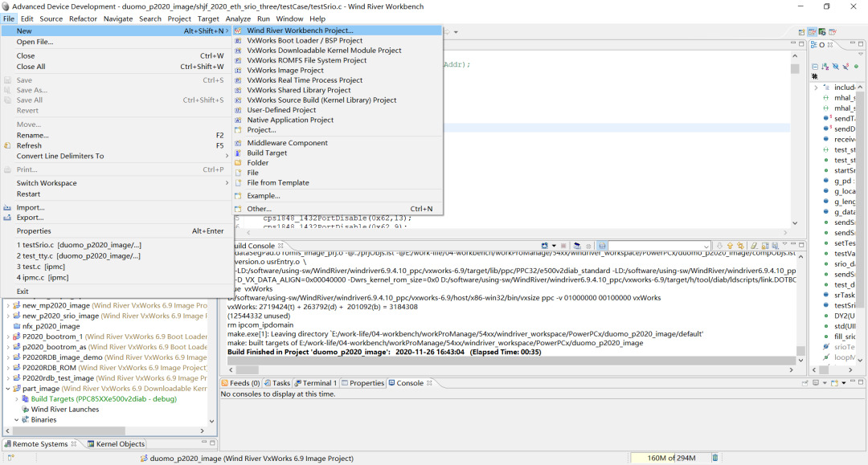Toggle the Hide Static Members filter in Outline
Screen dimensions: 868x465
click(x=845, y=67)
